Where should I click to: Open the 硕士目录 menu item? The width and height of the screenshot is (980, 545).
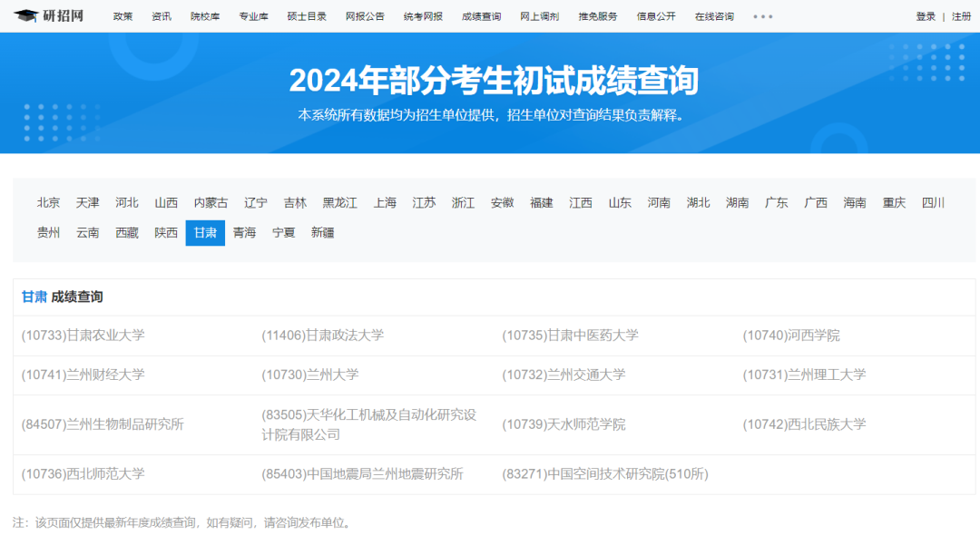pos(307,16)
